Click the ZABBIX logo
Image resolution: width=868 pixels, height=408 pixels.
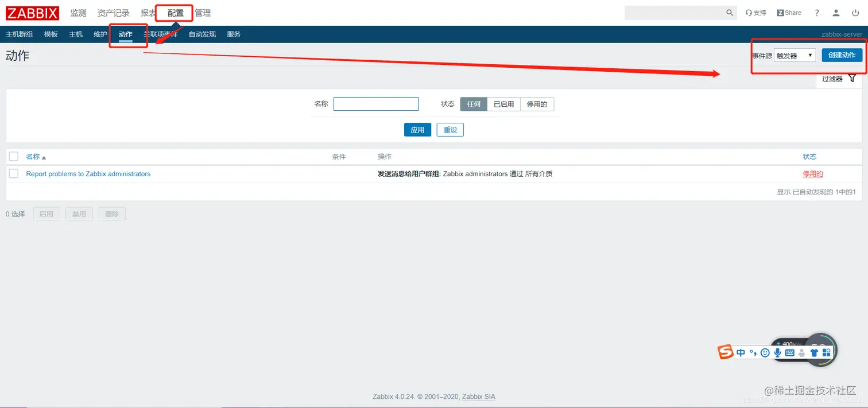tap(33, 13)
